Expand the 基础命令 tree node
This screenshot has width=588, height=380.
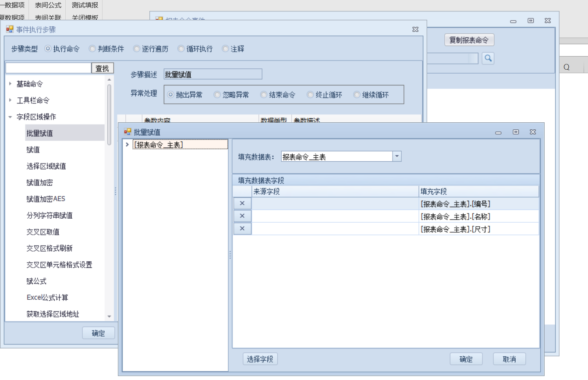11,84
